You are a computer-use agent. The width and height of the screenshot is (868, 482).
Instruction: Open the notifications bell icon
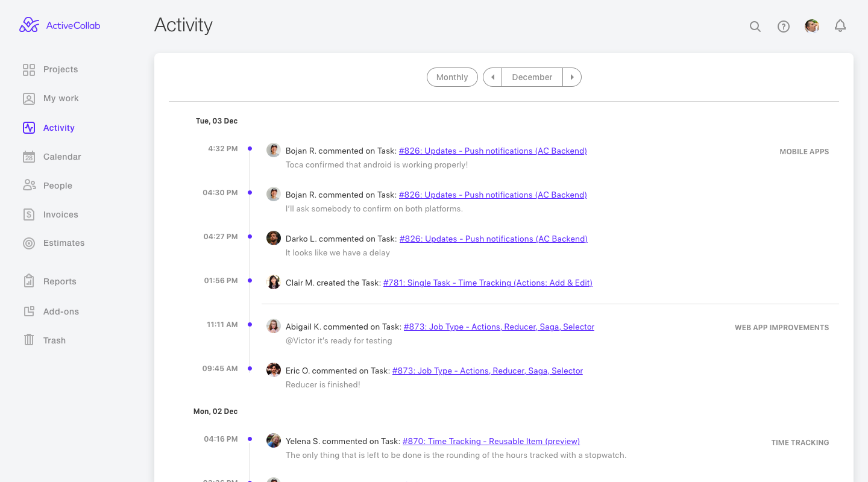(x=840, y=26)
